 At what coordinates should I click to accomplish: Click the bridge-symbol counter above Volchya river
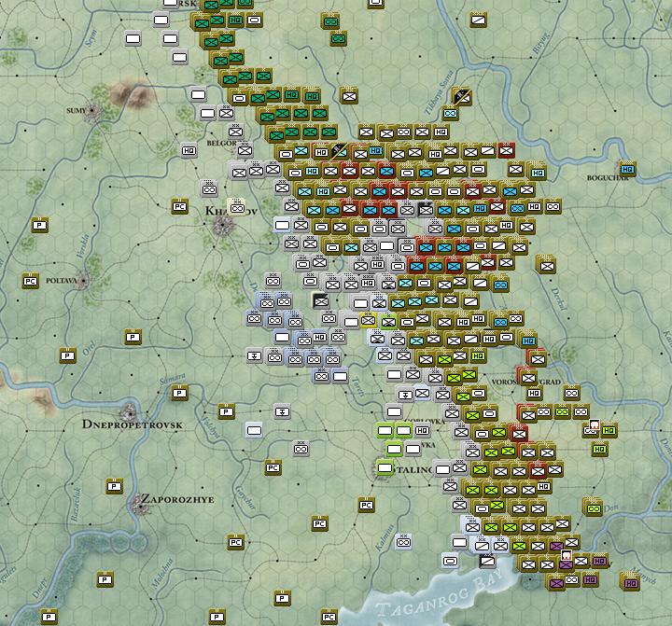click(282, 411)
